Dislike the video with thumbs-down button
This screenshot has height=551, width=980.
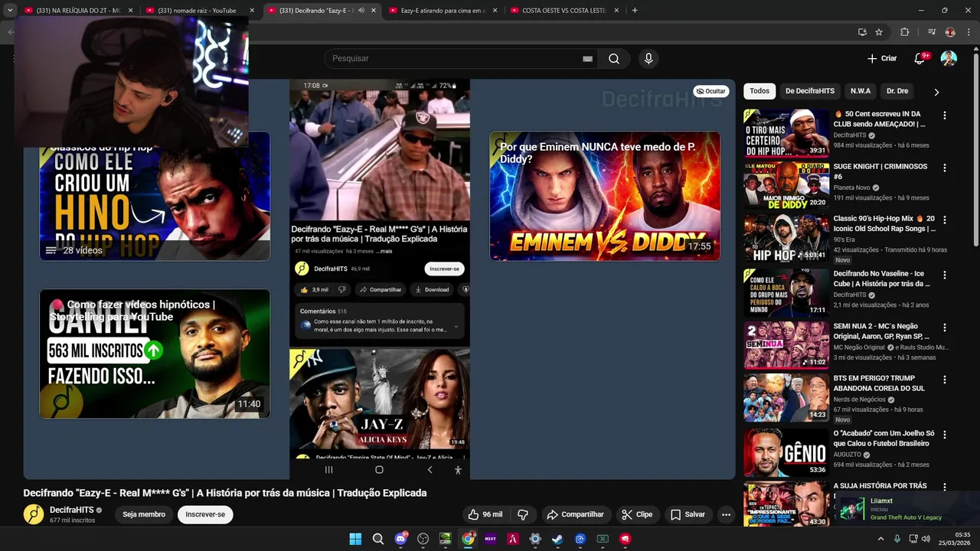[x=523, y=514]
